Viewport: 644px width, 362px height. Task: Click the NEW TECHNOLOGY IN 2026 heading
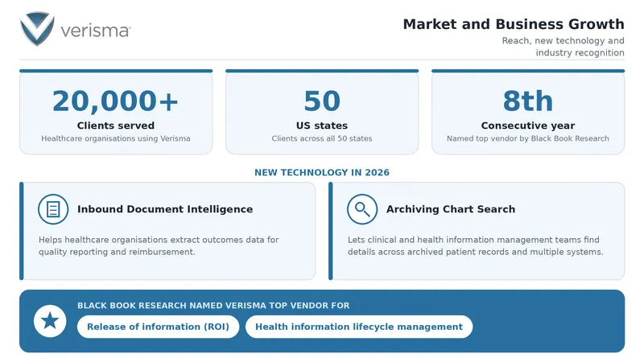click(322, 172)
